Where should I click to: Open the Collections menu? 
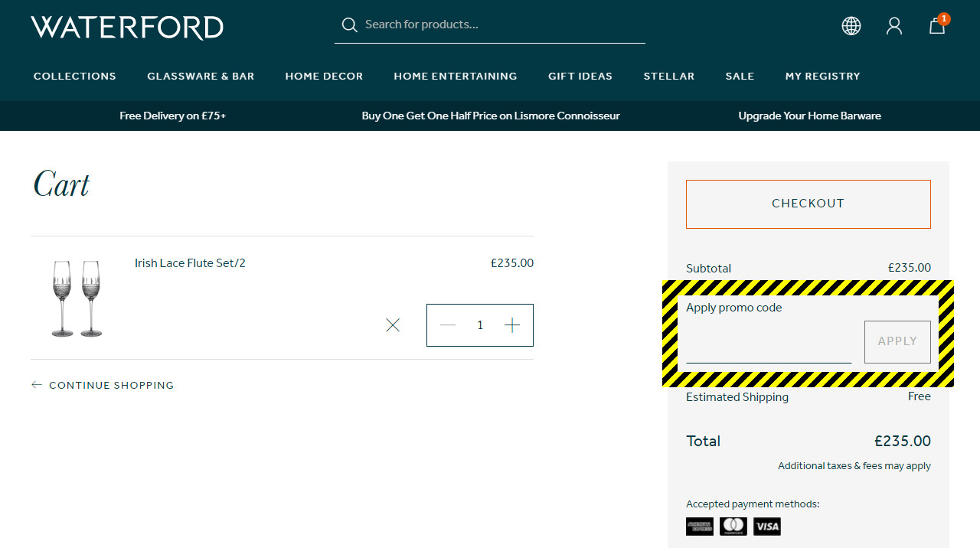75,76
